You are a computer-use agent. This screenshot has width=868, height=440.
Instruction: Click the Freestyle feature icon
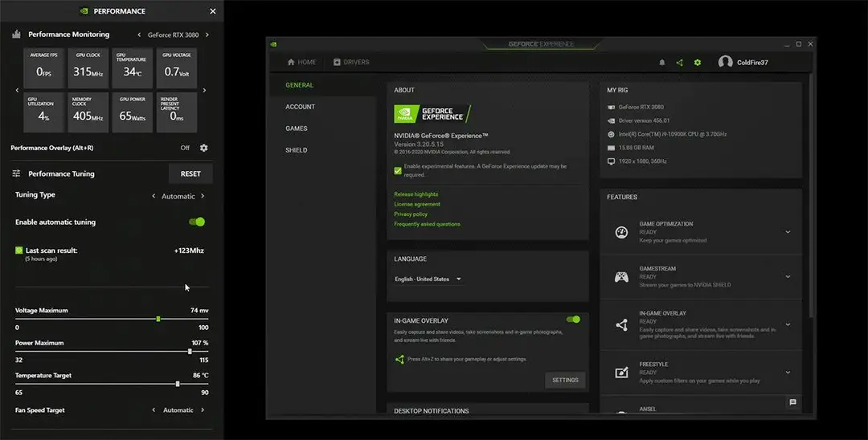[x=621, y=373]
